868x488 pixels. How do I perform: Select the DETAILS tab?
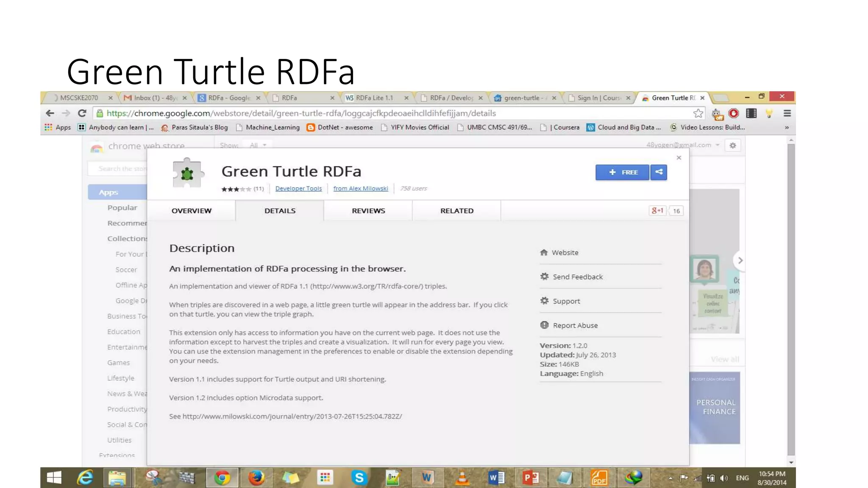click(x=280, y=211)
